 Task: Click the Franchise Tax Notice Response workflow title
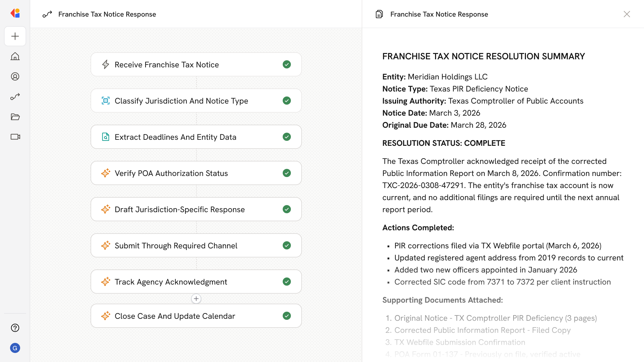pos(107,14)
